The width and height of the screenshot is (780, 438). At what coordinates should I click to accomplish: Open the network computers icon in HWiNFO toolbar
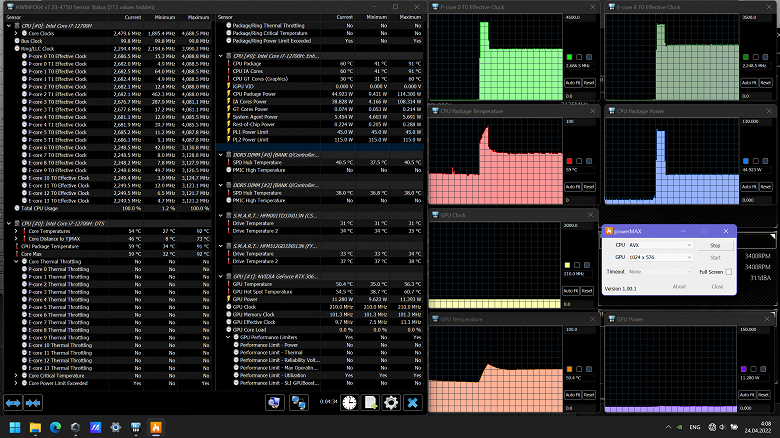[x=298, y=402]
